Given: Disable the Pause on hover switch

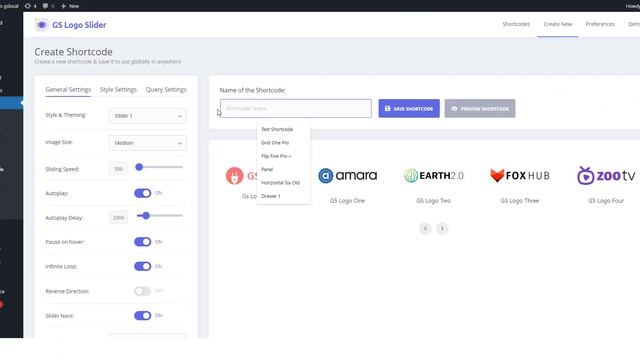Looking at the screenshot, I should tap(142, 242).
